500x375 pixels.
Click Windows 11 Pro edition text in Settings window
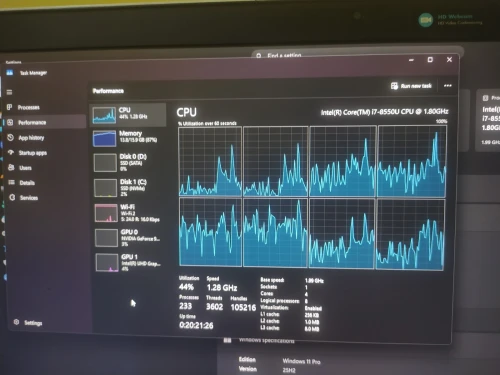coord(301,361)
